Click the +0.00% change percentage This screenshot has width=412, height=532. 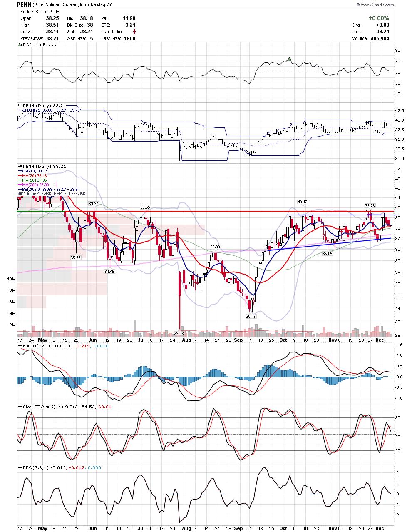click(378, 18)
